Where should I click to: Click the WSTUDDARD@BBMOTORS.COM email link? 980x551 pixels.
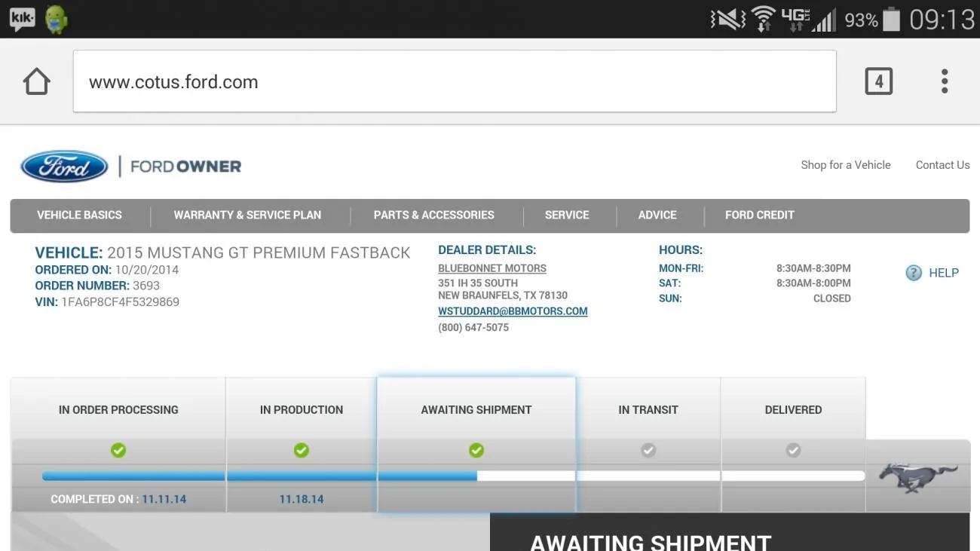click(513, 311)
